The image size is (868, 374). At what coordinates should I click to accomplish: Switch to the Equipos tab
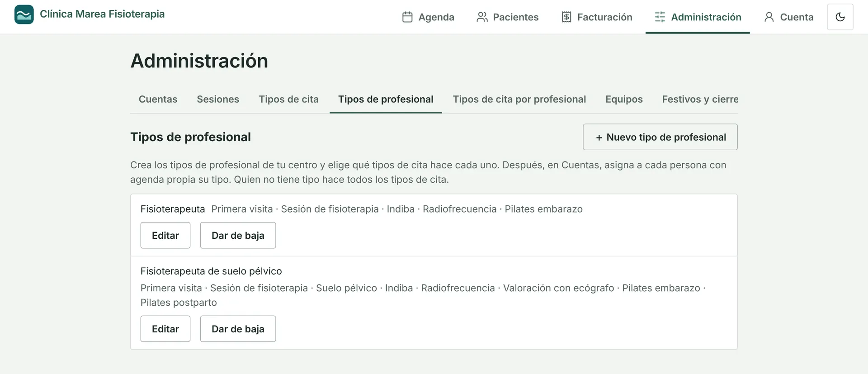[624, 99]
